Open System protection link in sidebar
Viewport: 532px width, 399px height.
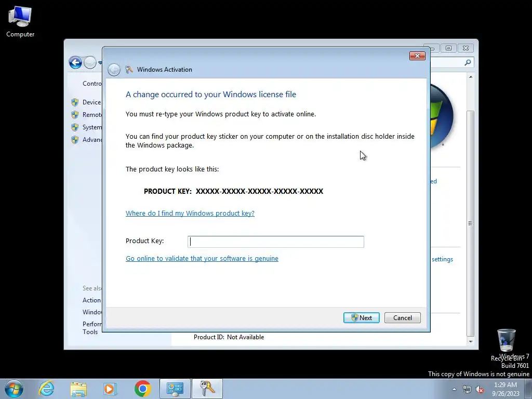(92, 127)
